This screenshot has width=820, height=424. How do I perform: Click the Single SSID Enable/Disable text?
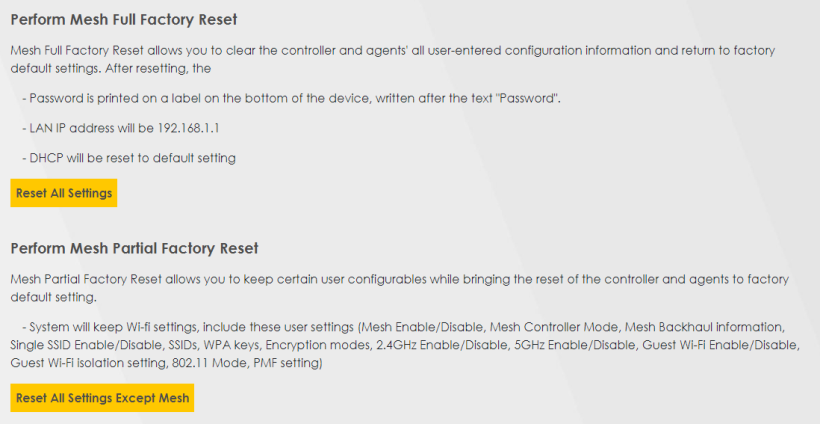point(72,346)
